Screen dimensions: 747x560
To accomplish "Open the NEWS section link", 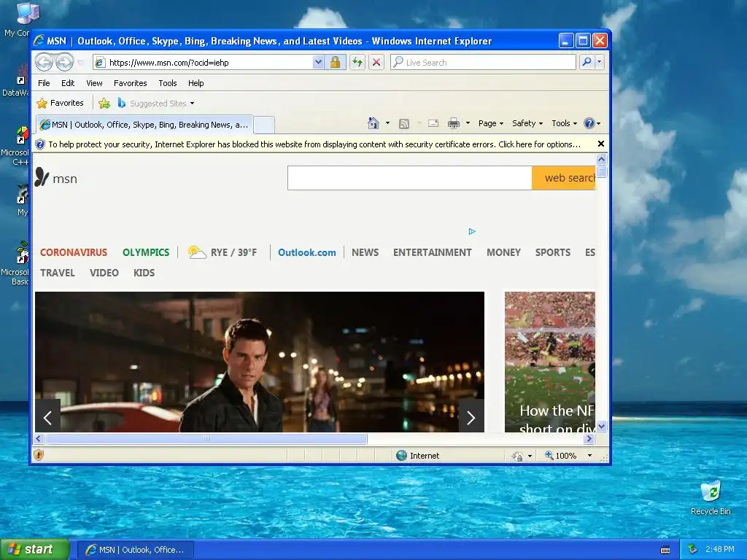I will (x=365, y=252).
